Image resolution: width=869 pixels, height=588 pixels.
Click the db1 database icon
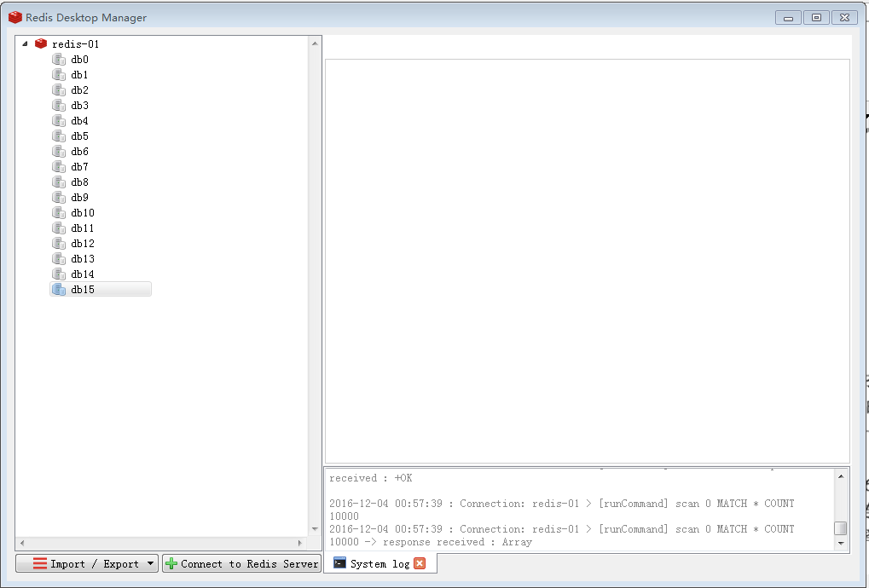click(x=59, y=75)
